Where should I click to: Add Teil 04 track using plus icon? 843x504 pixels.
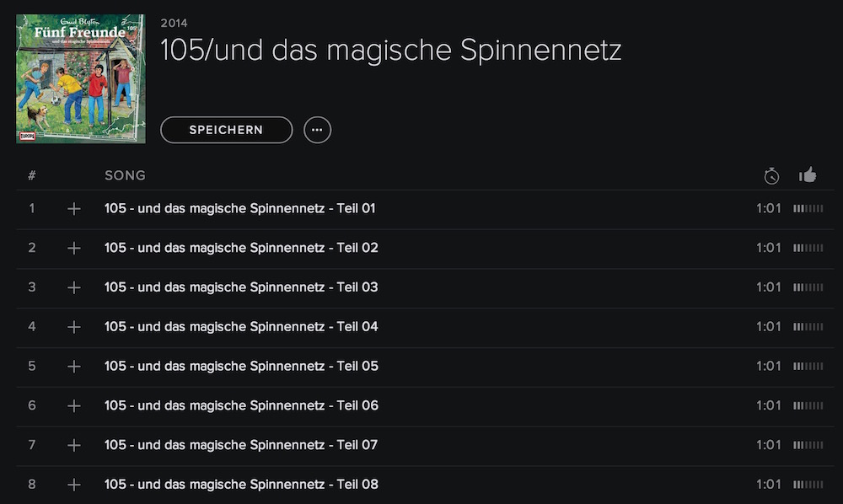point(74,327)
